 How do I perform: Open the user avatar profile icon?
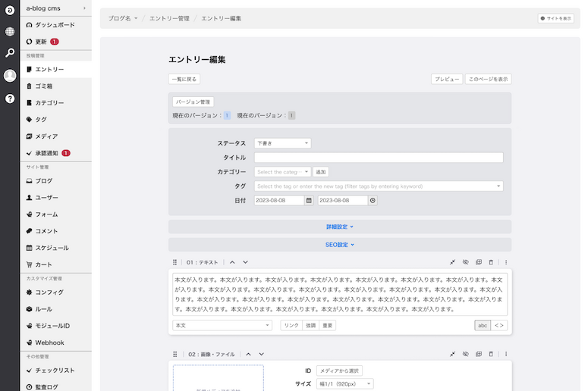(x=10, y=76)
